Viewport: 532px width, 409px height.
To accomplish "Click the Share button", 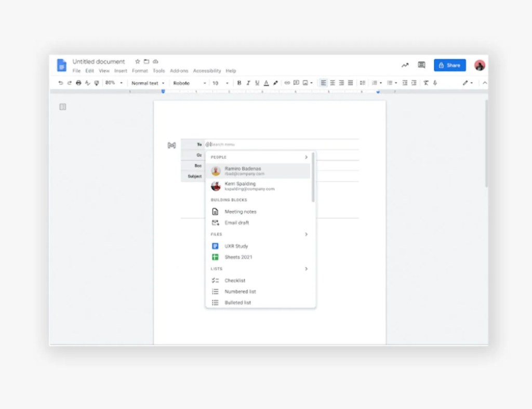I will [x=450, y=65].
